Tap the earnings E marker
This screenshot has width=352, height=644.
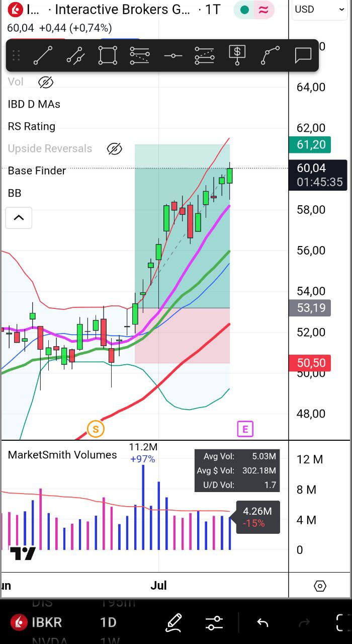click(x=245, y=429)
